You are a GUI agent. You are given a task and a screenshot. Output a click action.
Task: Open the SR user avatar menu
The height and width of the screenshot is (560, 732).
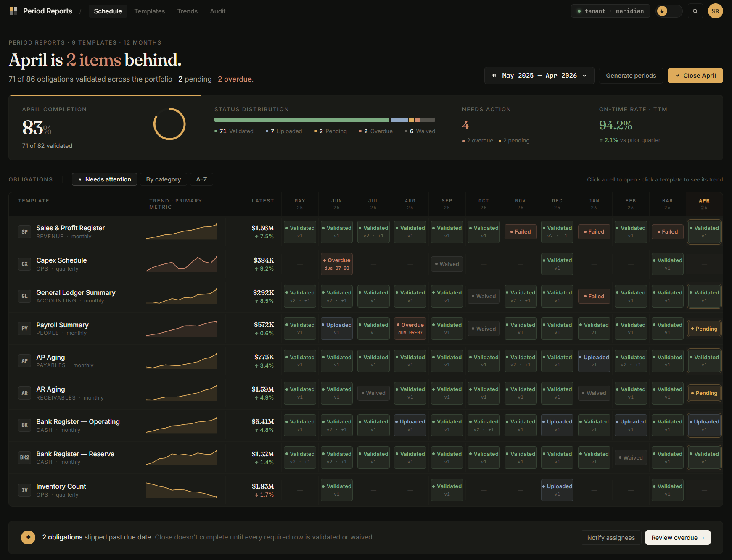tap(715, 11)
